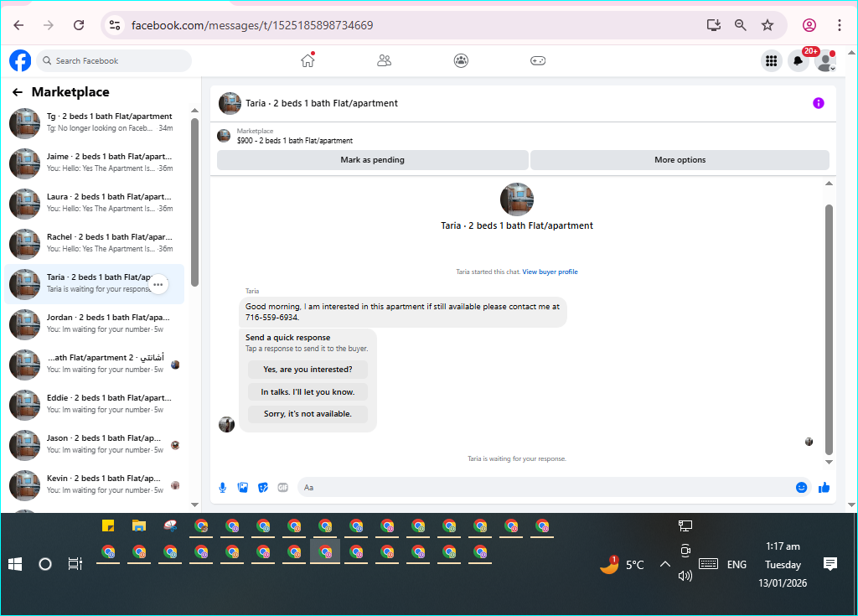This screenshot has width=858, height=616.
Task: Open the Facebook Home feed icon
Action: (x=308, y=60)
